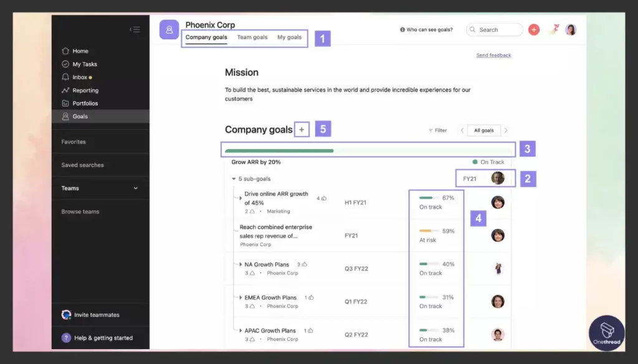The width and height of the screenshot is (638, 364).
Task: Open Saved searches in sidebar
Action: pos(83,165)
